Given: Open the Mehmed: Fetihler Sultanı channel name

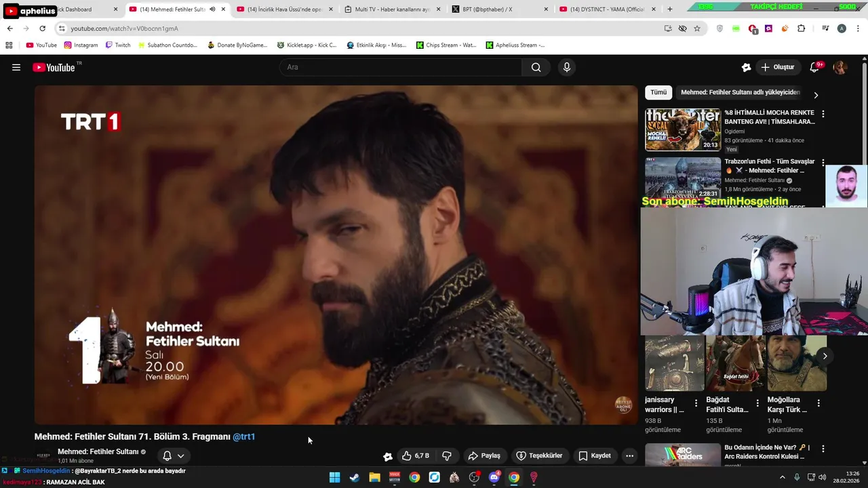Looking at the screenshot, I should click(x=98, y=451).
